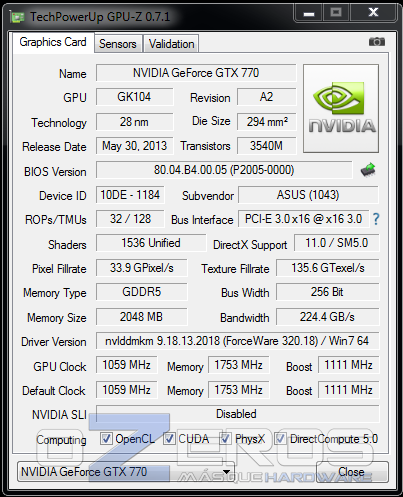Open the GeForce GTX 770 card dropdown
This screenshot has width=403, height=497.
[126, 472]
